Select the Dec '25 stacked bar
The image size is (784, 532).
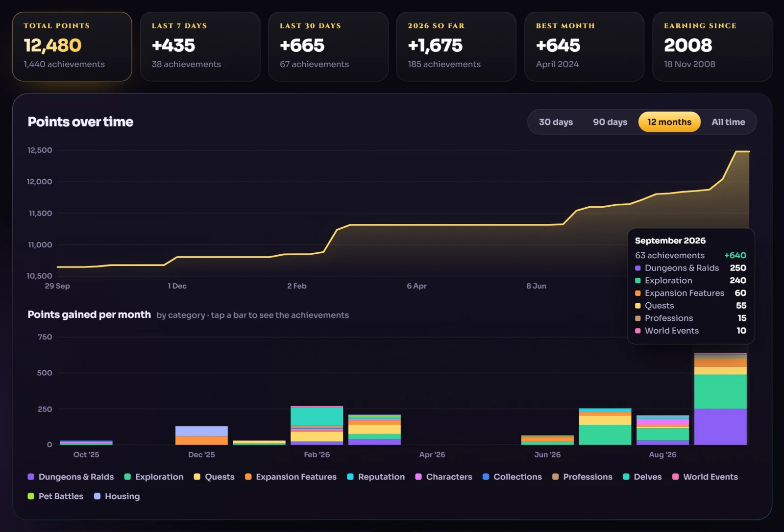pyautogui.click(x=201, y=435)
